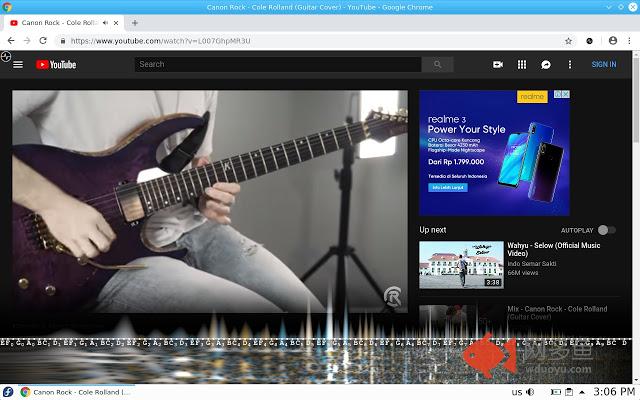640x400 pixels.
Task: Click the 3:06 PM clock
Action: [614, 392]
